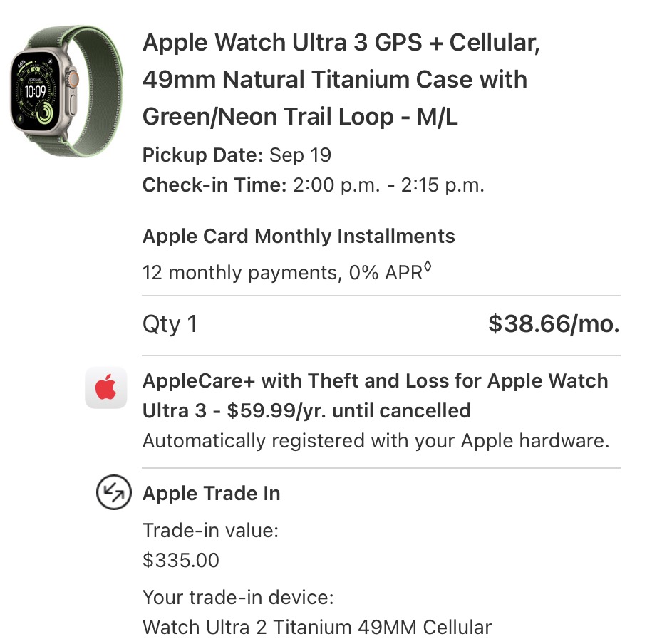Click the Qty 1 label
The height and width of the screenshot is (644, 657).
tap(170, 324)
